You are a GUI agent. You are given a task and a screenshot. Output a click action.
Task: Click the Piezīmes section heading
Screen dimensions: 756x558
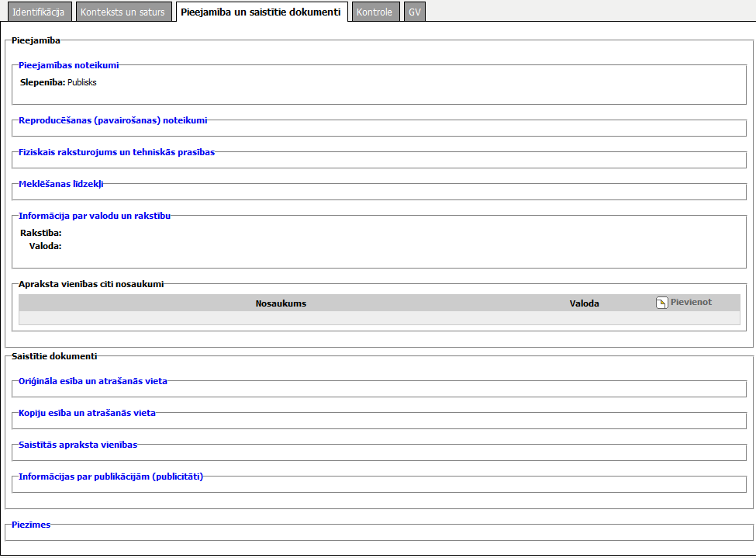(31, 525)
